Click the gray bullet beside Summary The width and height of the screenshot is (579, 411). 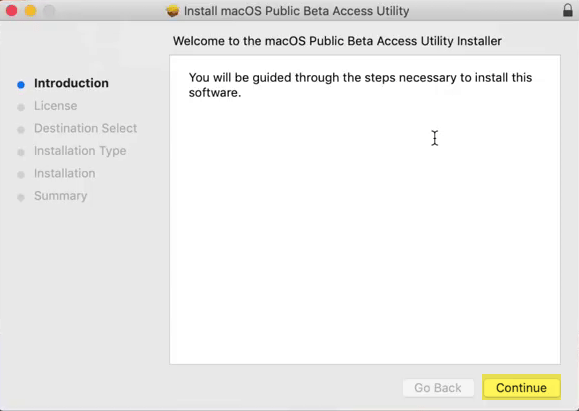21,198
